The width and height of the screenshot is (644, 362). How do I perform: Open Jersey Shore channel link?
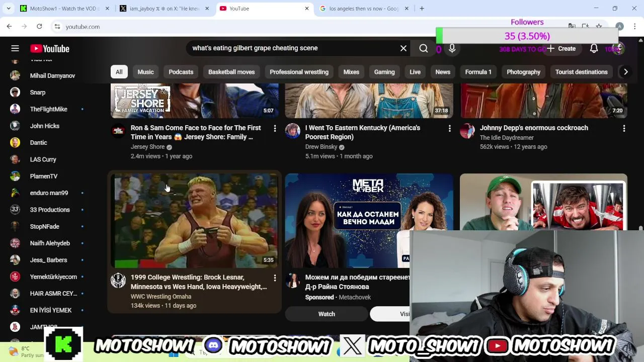(147, 147)
